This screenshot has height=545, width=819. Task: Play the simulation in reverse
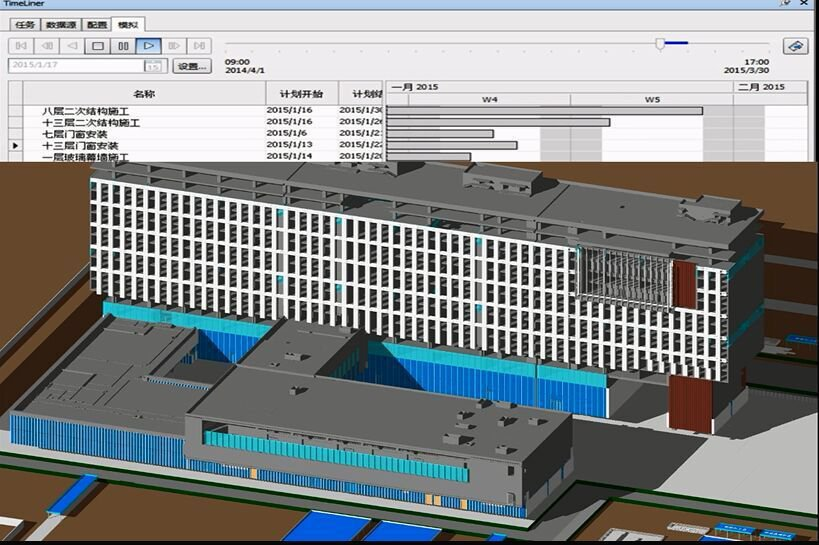pos(72,46)
